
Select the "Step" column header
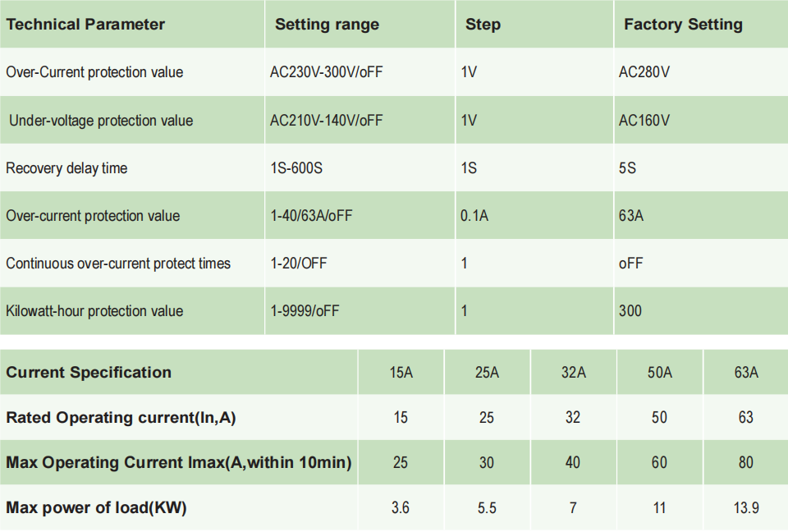[x=483, y=25]
